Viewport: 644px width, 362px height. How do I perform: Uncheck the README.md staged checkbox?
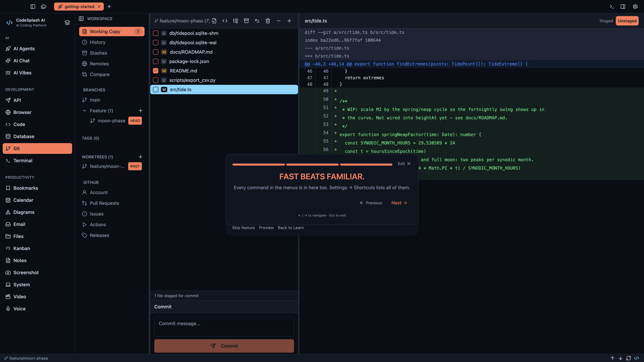click(x=155, y=71)
